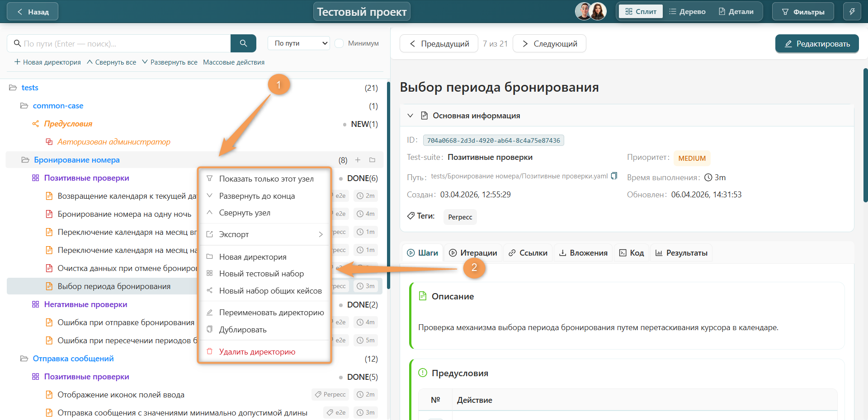Open the Фильтры panel
Viewport: 868px width, 420px height.
803,12
